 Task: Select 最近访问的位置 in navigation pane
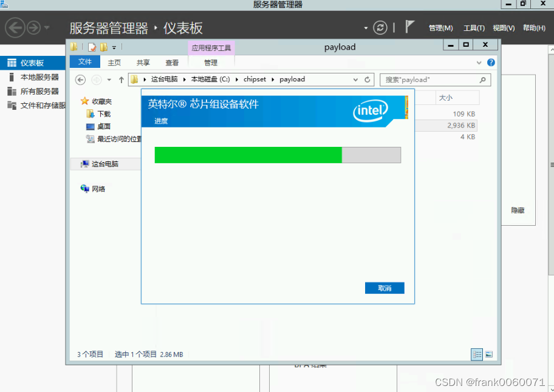pyautogui.click(x=114, y=139)
